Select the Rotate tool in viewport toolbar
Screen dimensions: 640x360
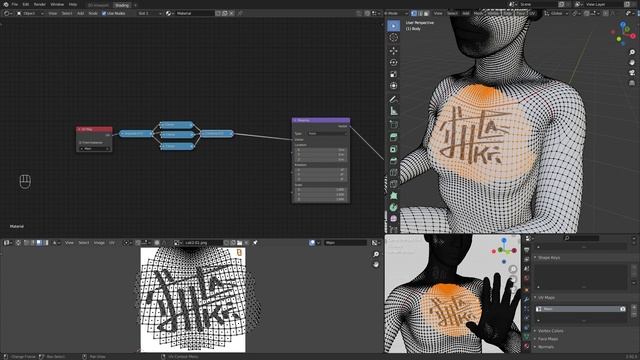[393, 62]
